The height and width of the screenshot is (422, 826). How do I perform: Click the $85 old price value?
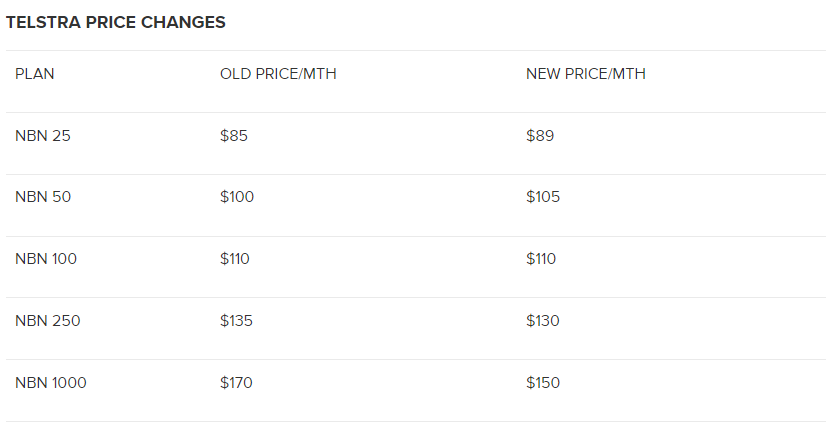tap(234, 136)
